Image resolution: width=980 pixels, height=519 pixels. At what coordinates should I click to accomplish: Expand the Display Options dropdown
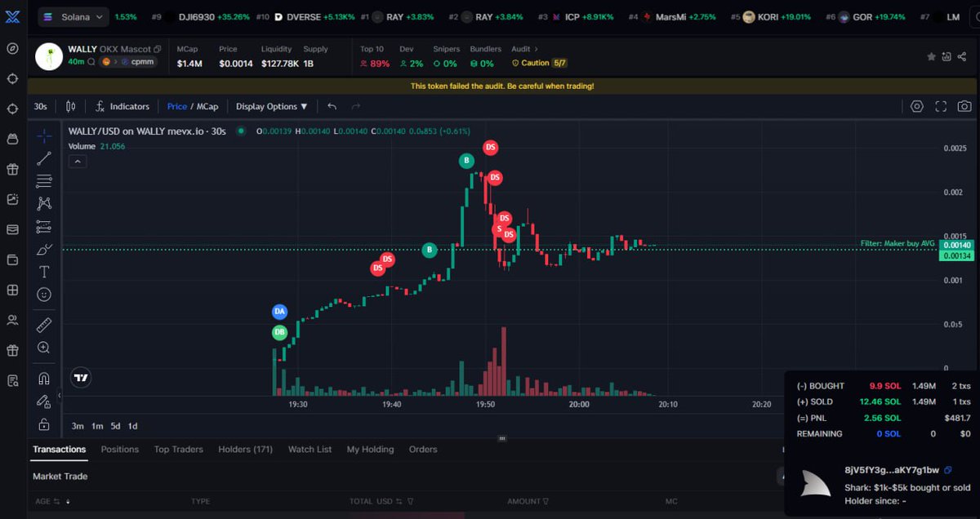(272, 106)
